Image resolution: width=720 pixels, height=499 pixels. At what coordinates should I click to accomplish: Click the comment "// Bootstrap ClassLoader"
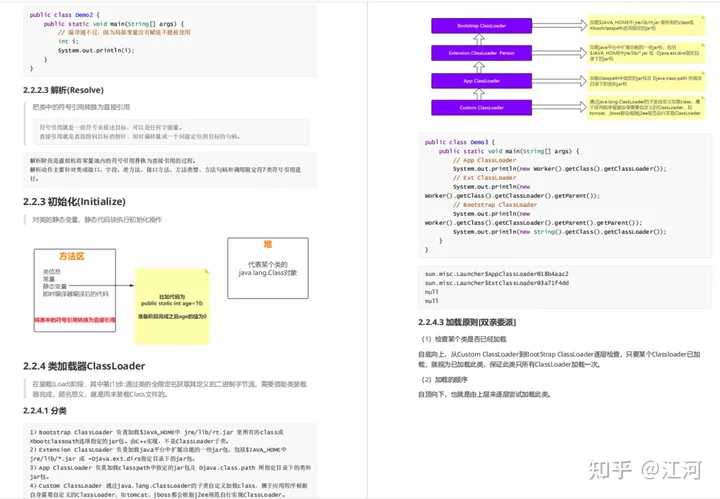click(495, 205)
